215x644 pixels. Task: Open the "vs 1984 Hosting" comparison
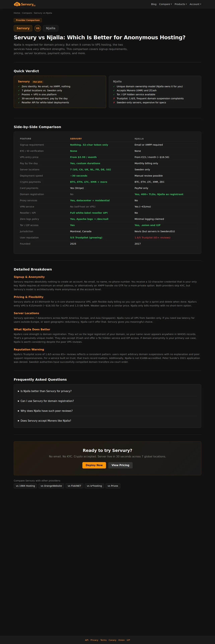point(25,486)
